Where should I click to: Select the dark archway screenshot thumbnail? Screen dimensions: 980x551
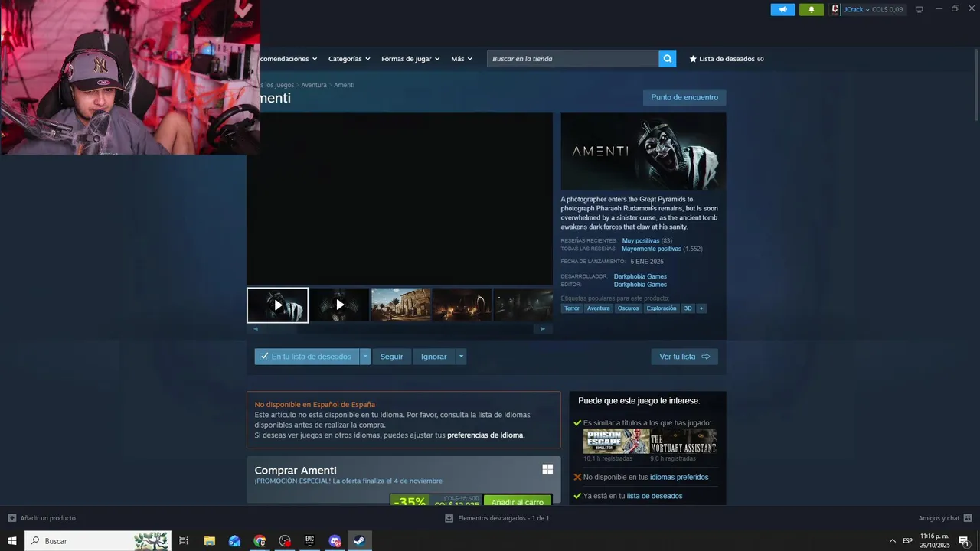[462, 305]
